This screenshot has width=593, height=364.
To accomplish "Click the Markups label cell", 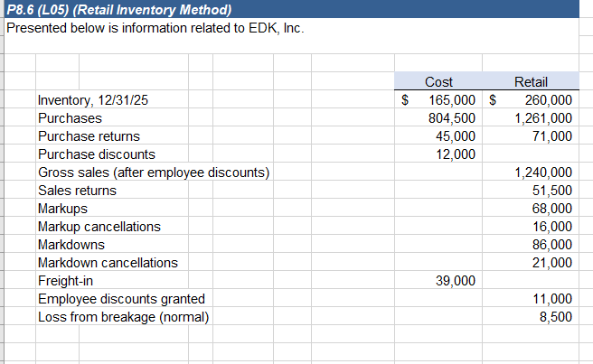I will coord(62,209).
